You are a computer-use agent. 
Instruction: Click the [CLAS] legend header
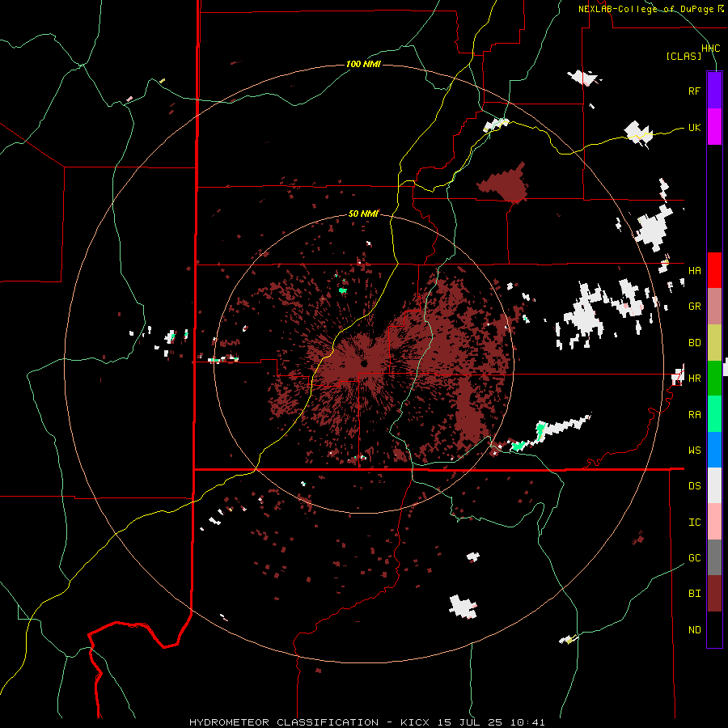(x=684, y=57)
